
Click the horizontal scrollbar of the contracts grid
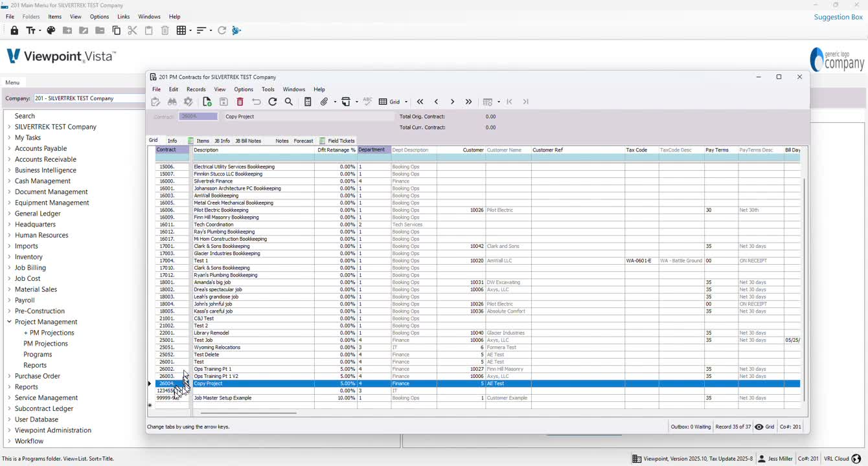249,412
